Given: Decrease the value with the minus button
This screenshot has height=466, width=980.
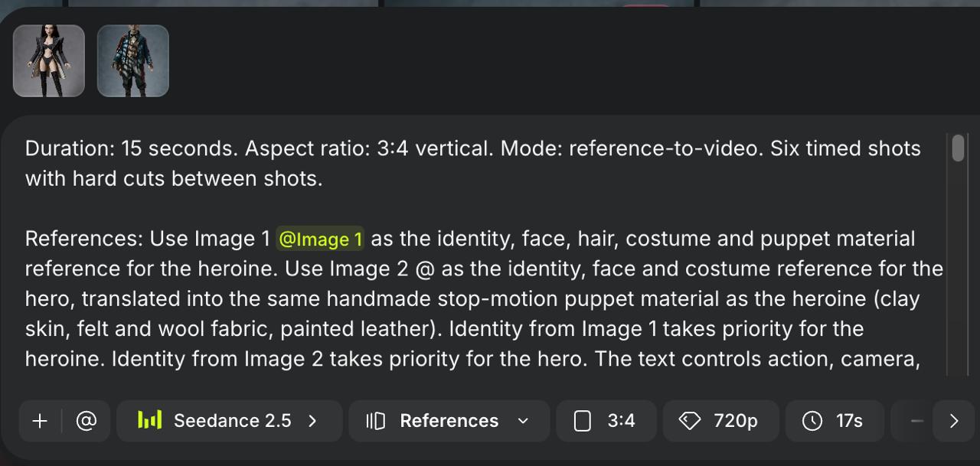Looking at the screenshot, I should point(916,421).
